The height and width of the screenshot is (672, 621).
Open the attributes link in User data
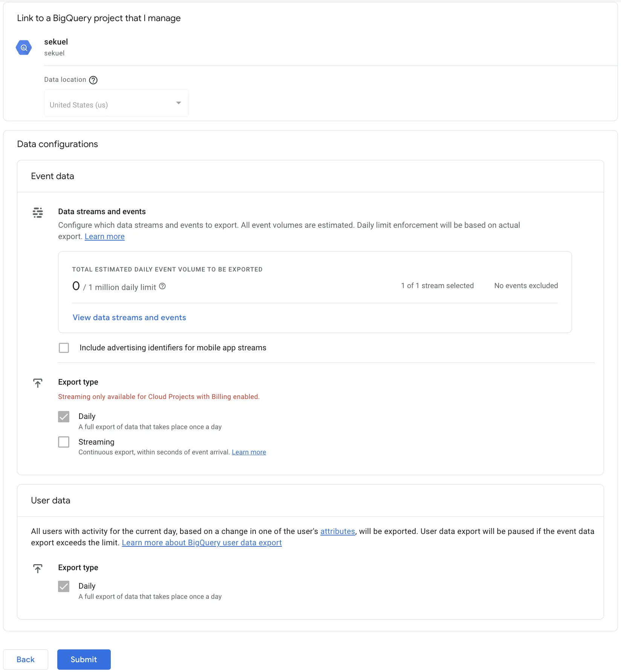pos(338,531)
